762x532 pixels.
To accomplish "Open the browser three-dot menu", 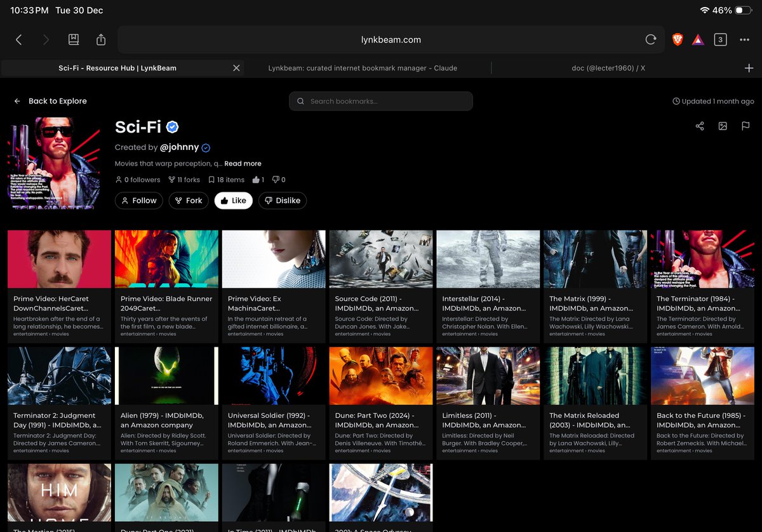I will (x=745, y=39).
